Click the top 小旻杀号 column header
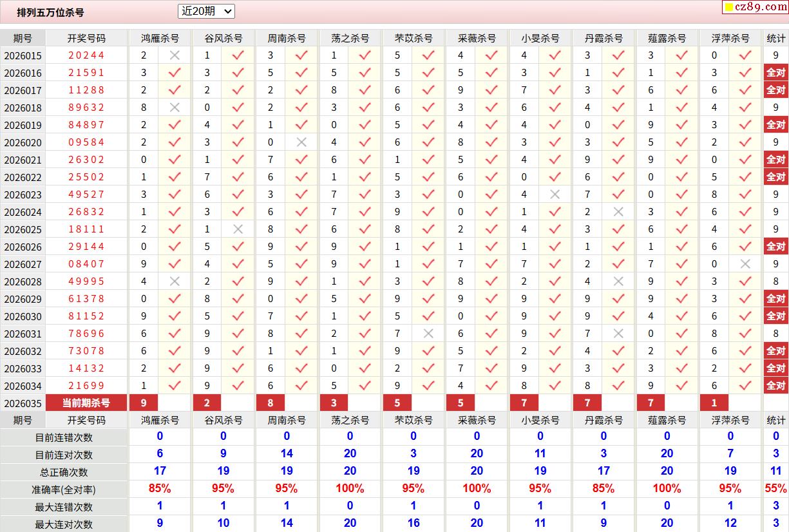Viewport: 789px width, 532px height. pyautogui.click(x=540, y=38)
